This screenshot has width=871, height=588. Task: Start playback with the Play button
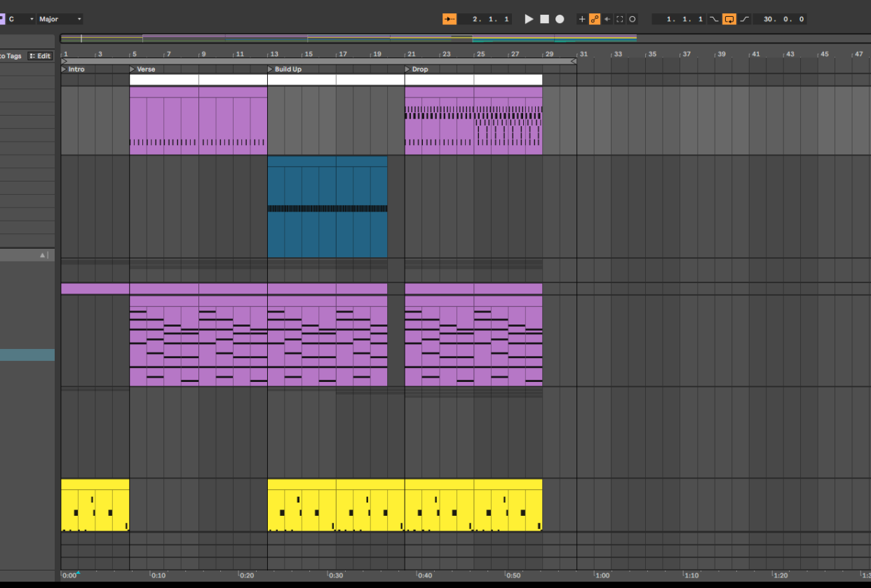529,19
